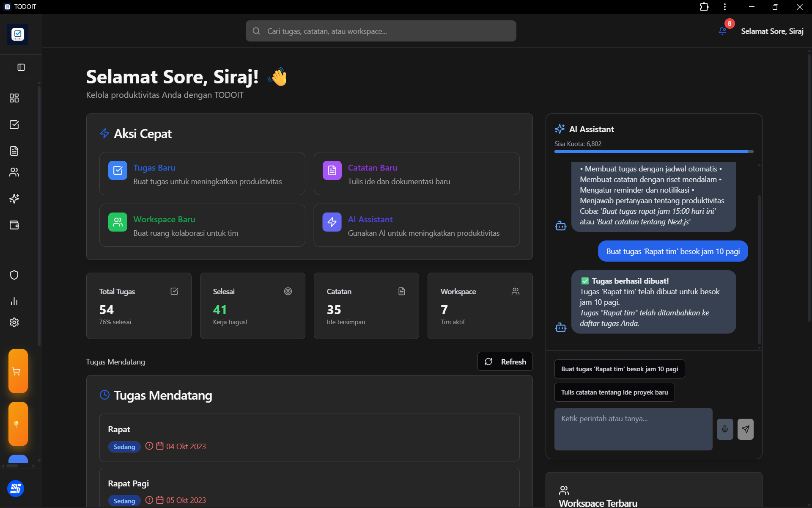This screenshot has width=812, height=508.
Task: Collapse the sidebar with the panel toggle
Action: point(21,67)
